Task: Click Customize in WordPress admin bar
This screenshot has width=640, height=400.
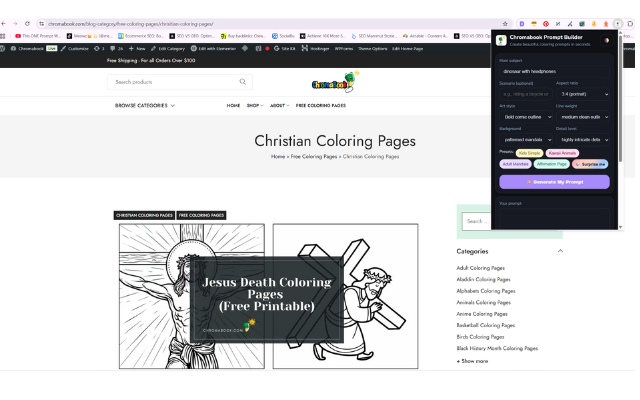Action: [75, 48]
